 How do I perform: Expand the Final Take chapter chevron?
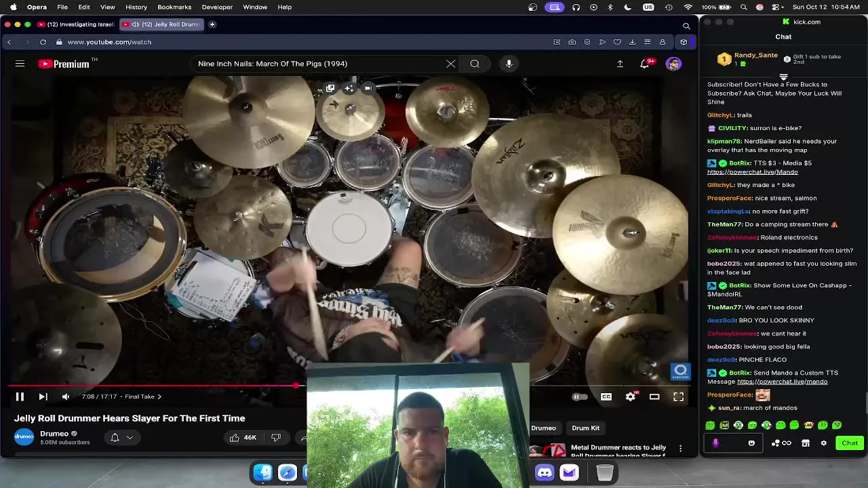click(x=159, y=396)
